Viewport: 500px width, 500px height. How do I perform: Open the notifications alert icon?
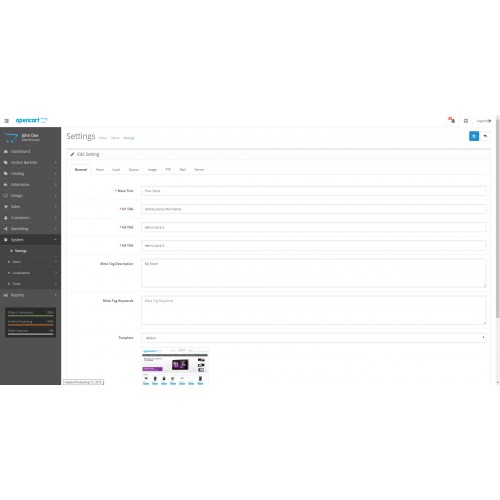(452, 120)
